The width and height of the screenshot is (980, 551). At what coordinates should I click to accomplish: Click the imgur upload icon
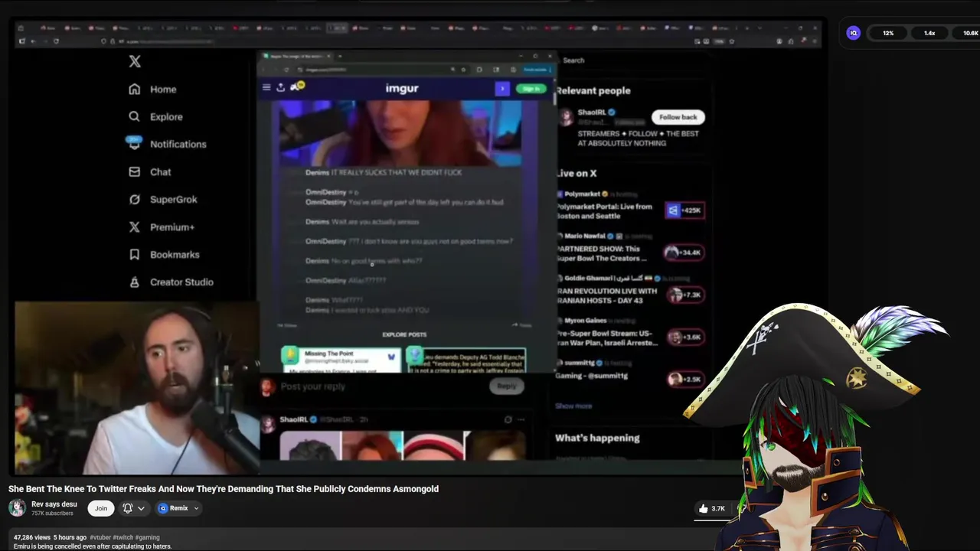281,87
